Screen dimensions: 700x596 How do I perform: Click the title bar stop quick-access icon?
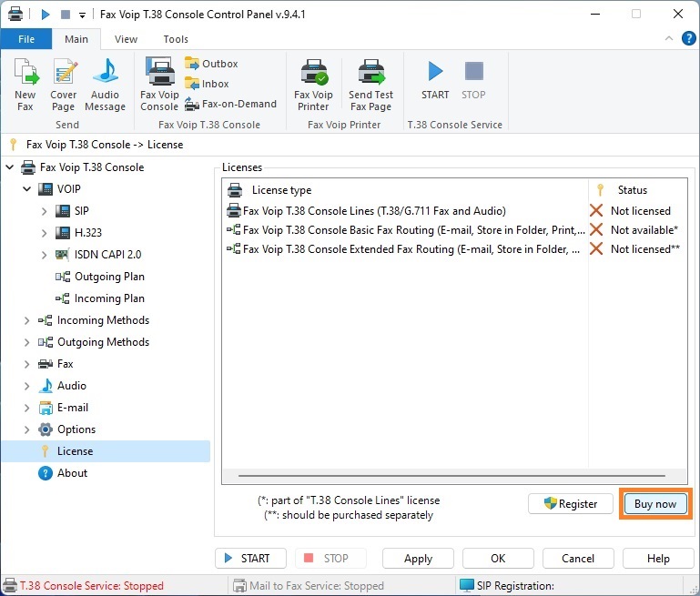66,15
